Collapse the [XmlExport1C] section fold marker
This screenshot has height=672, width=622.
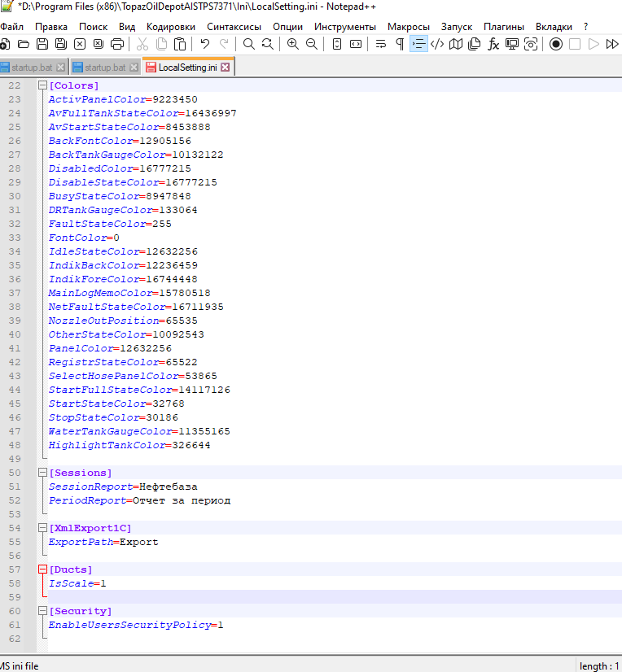pyautogui.click(x=42, y=527)
